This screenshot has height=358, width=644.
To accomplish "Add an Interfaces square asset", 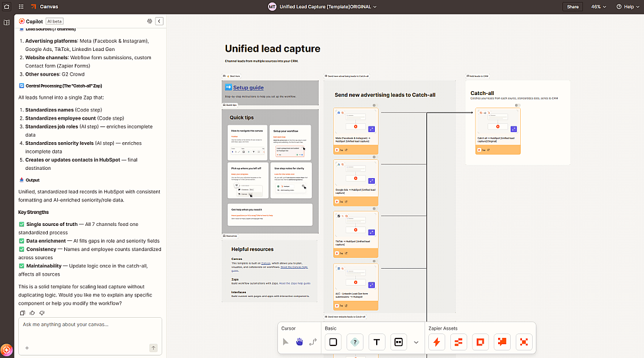I will point(480,342).
